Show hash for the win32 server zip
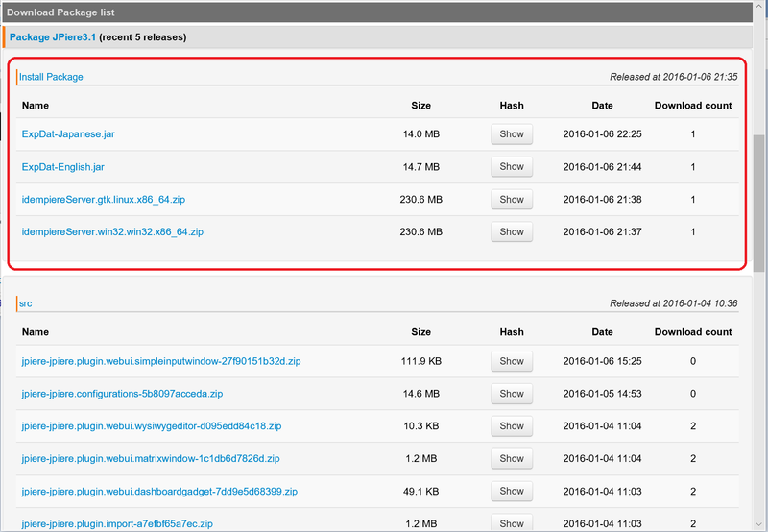Viewport: 768px width, 532px height. [x=512, y=232]
